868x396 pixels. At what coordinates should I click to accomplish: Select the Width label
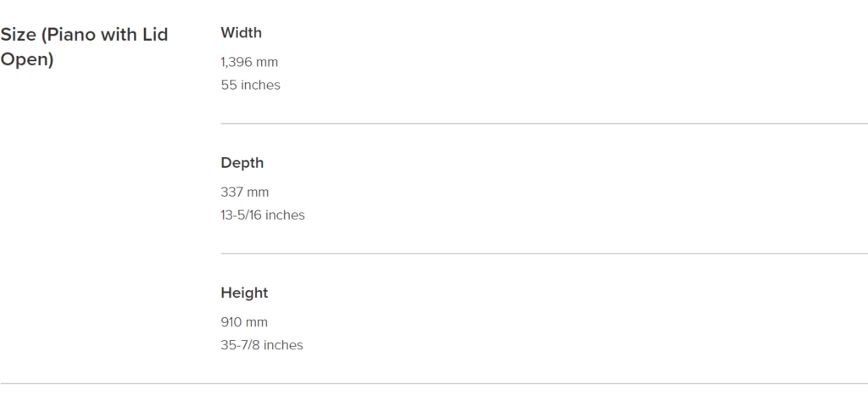tap(241, 33)
